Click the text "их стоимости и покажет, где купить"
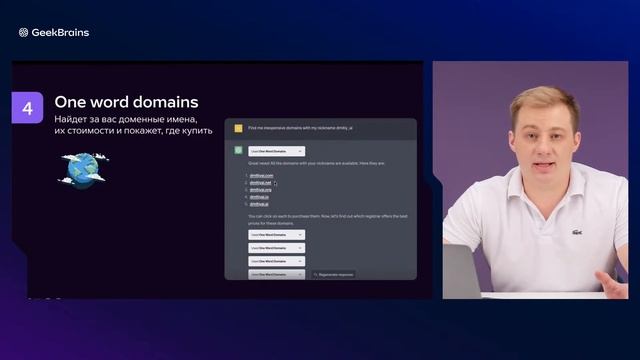The height and width of the screenshot is (360, 640). click(x=133, y=131)
